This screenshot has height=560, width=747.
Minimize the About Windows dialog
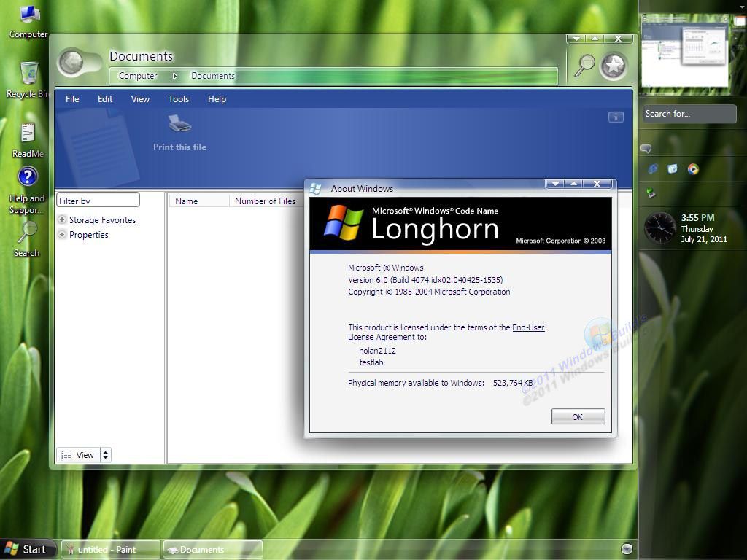click(x=555, y=184)
